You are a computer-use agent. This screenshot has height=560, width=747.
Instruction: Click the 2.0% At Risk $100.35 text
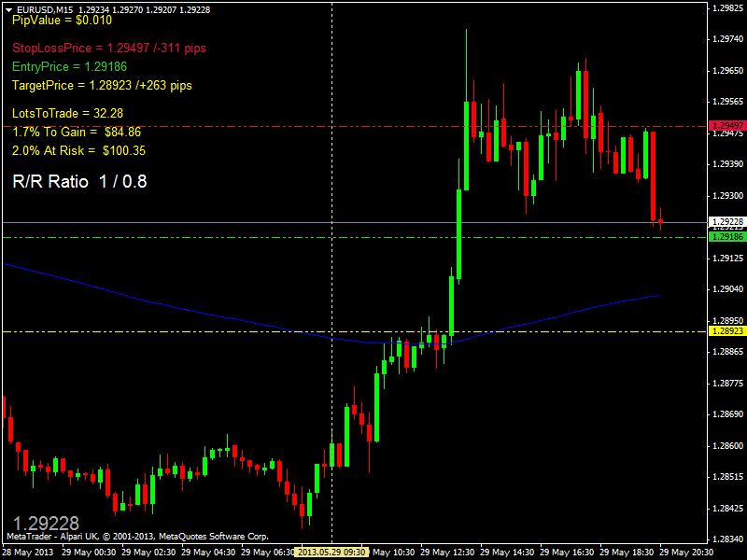(78, 151)
